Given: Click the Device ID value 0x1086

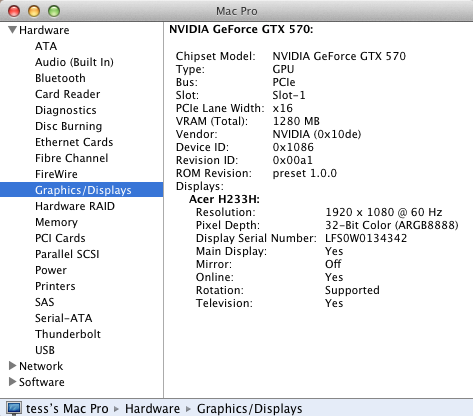Looking at the screenshot, I should (293, 147).
